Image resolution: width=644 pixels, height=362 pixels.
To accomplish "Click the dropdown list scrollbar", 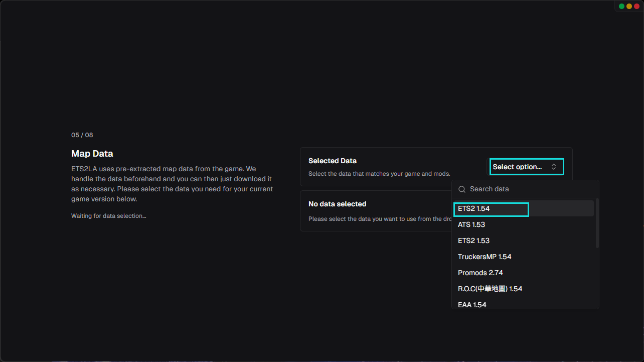I will (597, 223).
